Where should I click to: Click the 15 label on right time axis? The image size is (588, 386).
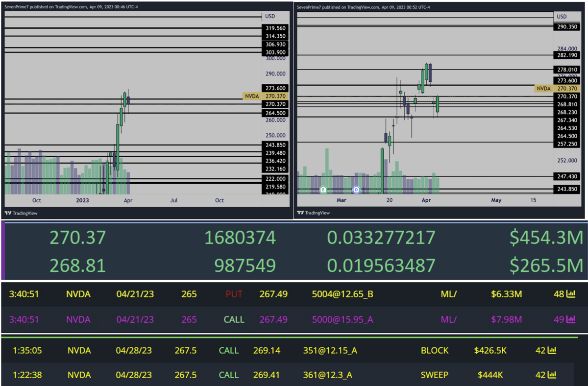click(533, 200)
